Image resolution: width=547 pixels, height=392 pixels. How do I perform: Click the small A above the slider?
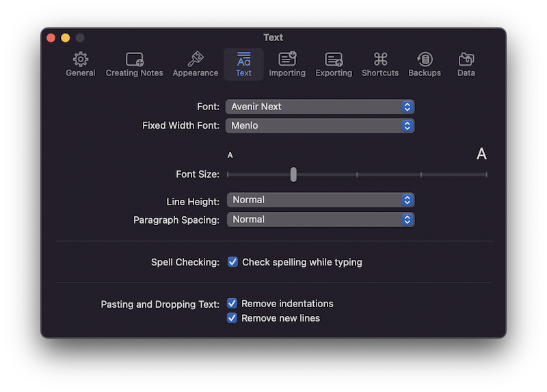(230, 155)
